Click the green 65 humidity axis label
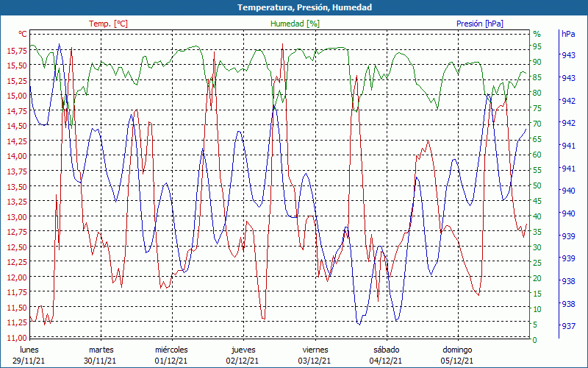 [537, 139]
